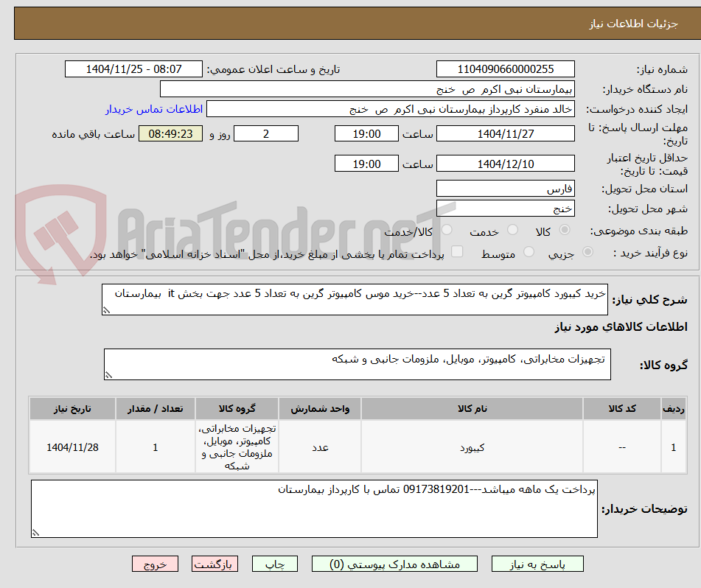The height and width of the screenshot is (588, 701).
Task: Click the announcement date field 1404/11/25 - 08:07
Action: coord(133,69)
